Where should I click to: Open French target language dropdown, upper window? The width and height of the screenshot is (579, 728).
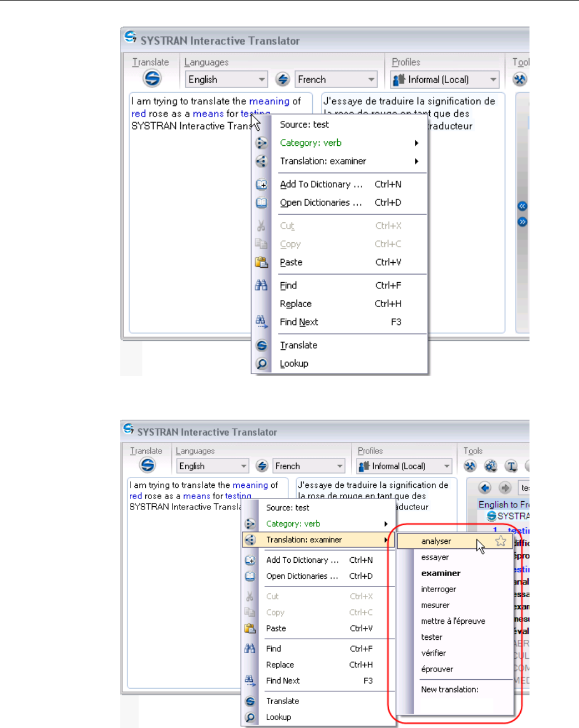336,79
